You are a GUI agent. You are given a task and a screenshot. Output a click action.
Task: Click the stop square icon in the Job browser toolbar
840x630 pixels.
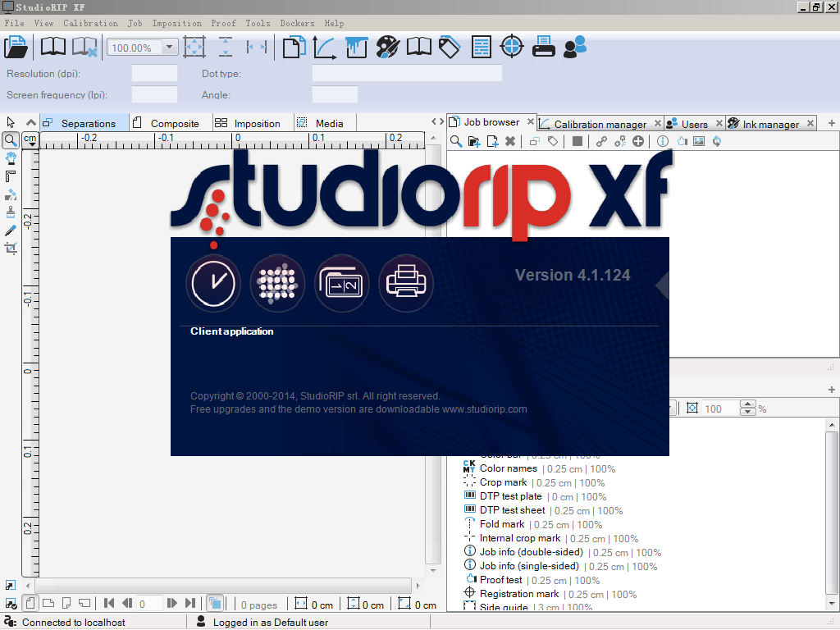(577, 141)
